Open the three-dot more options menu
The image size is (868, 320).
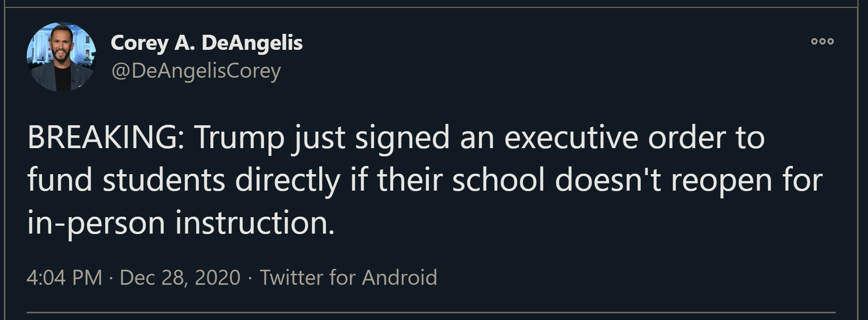[822, 41]
